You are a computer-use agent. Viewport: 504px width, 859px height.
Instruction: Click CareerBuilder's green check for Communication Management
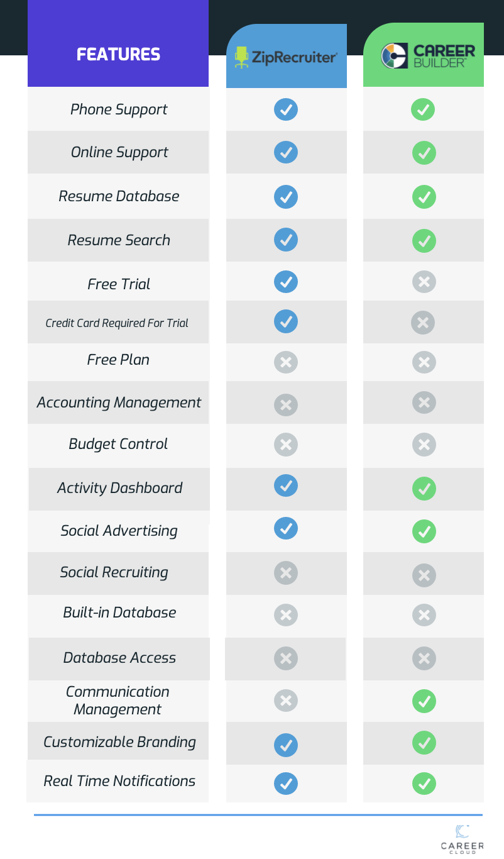click(x=424, y=701)
